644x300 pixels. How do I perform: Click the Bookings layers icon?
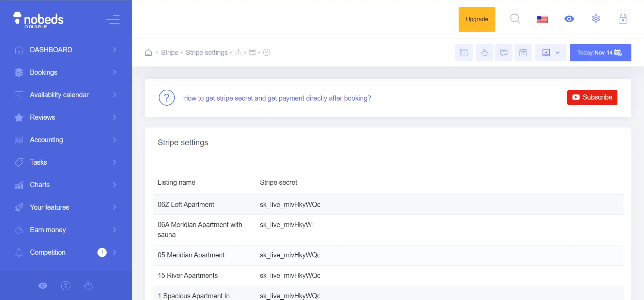point(19,72)
